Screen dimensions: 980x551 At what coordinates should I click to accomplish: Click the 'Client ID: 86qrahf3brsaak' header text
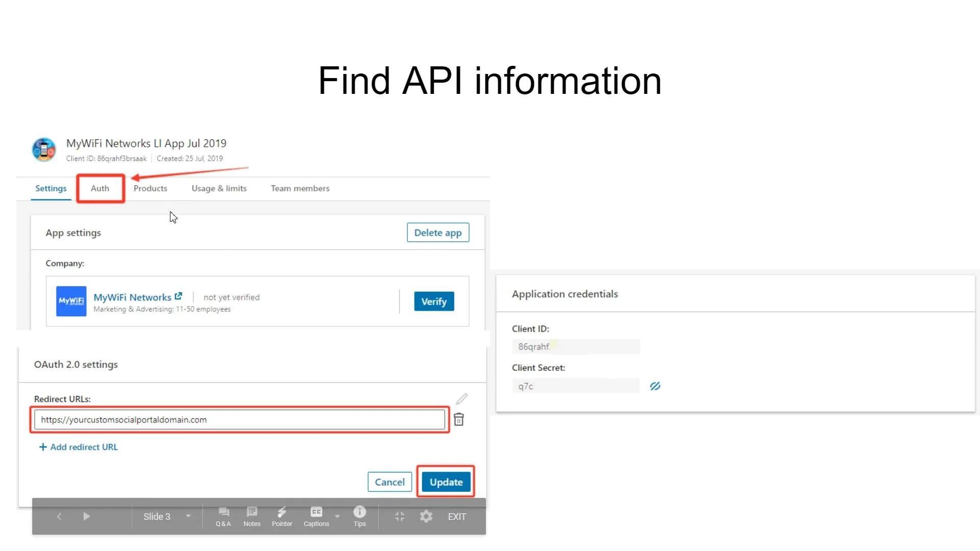[106, 159]
